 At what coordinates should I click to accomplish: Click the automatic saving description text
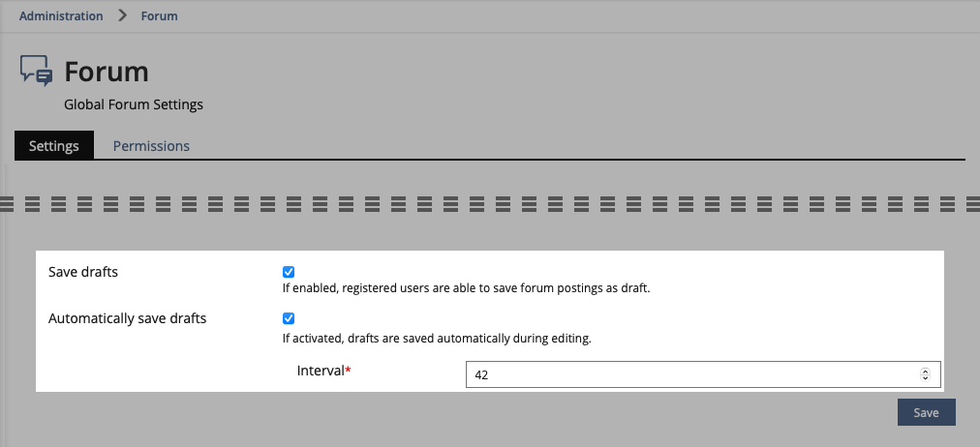(x=436, y=339)
